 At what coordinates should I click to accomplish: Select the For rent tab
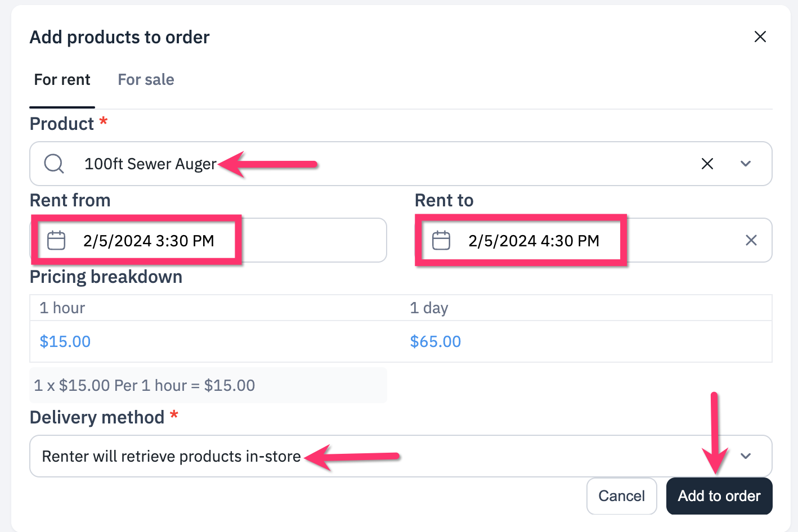click(62, 80)
